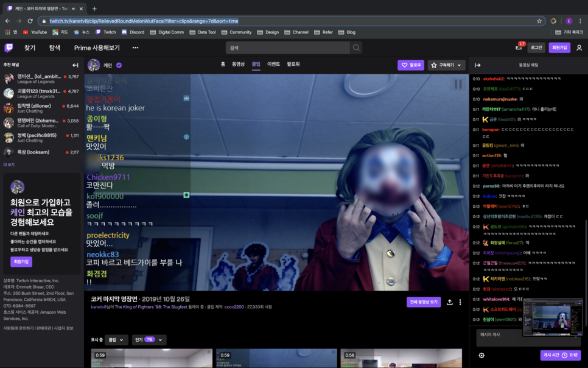Image resolution: width=588 pixels, height=368 pixels.
Task: Switch to the 동영상 tab
Action: click(238, 64)
